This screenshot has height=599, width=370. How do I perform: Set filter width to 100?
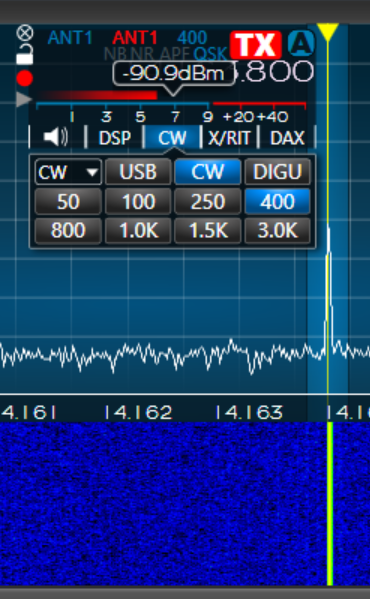click(x=138, y=201)
